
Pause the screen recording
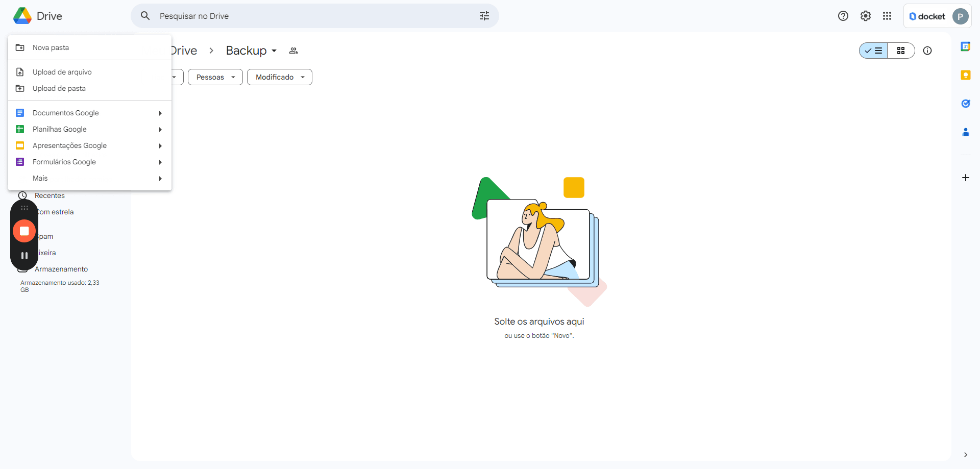point(24,256)
